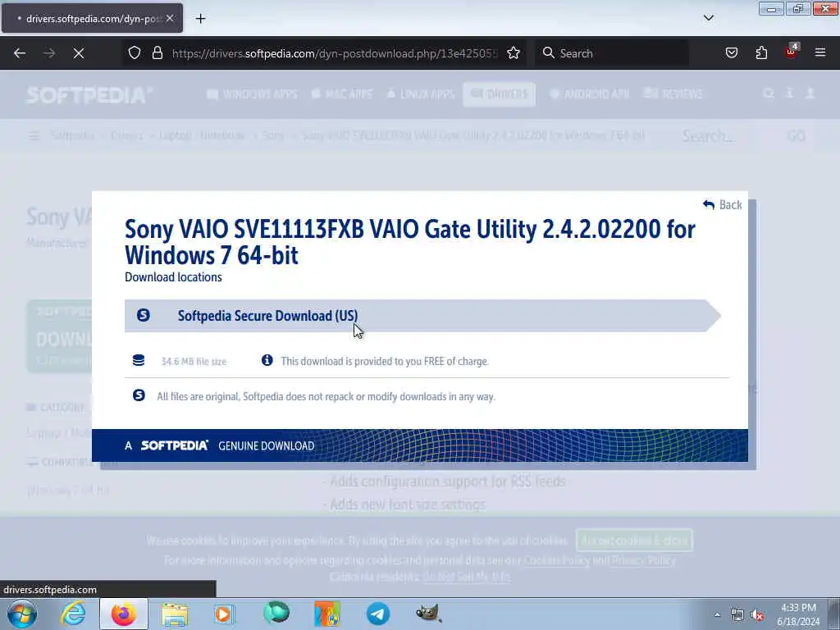The height and width of the screenshot is (630, 840).
Task: Click the user account icon in header
Action: tap(810, 94)
